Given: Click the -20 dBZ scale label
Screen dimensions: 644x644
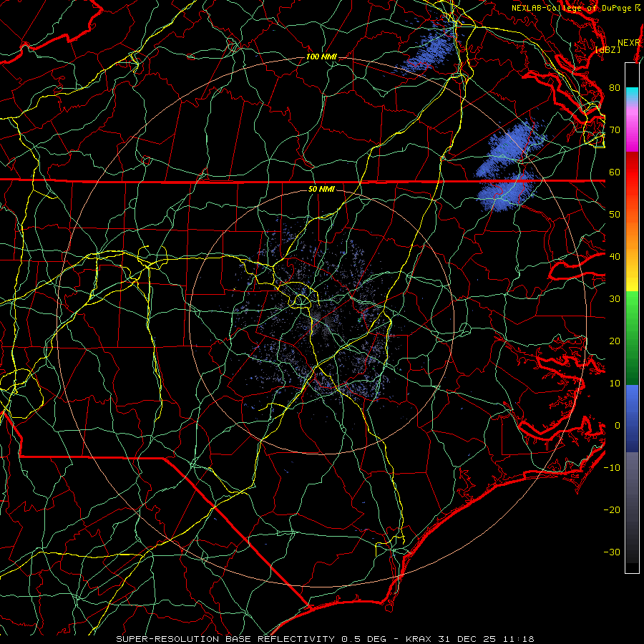Looking at the screenshot, I should (x=612, y=510).
